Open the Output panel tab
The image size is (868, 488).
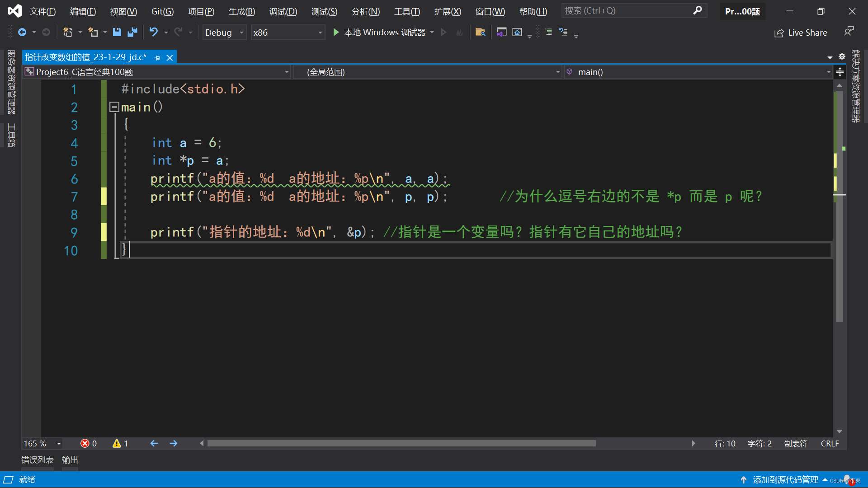[x=70, y=460]
